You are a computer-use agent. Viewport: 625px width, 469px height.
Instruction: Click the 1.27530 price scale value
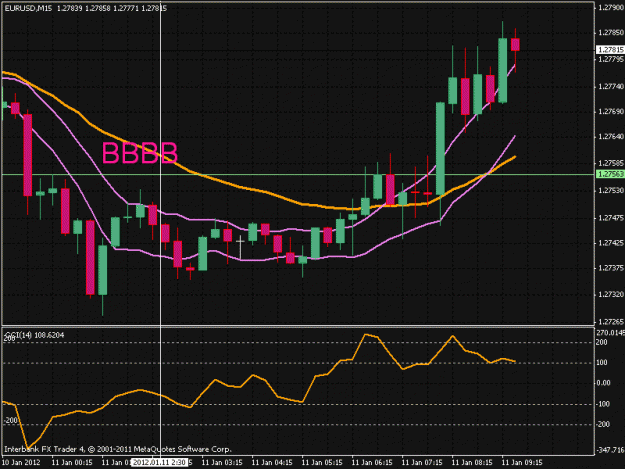(611, 191)
